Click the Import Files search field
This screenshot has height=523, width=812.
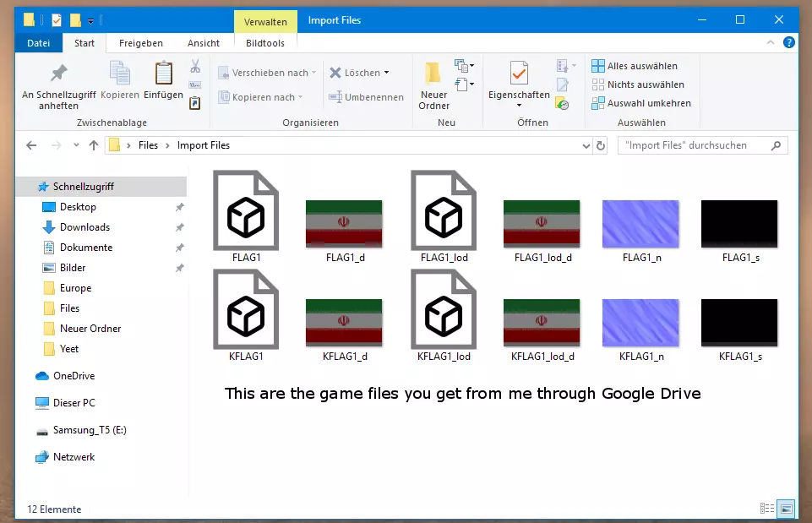pos(703,145)
